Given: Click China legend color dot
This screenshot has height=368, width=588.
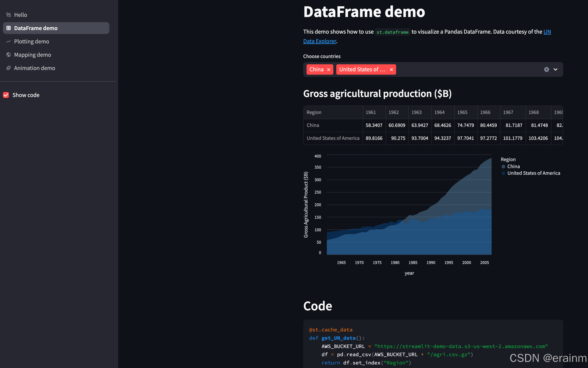Looking at the screenshot, I should [503, 166].
